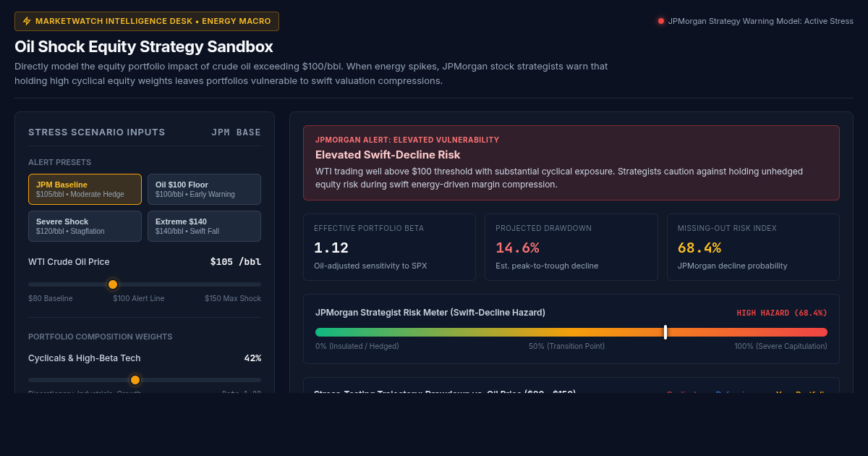The width and height of the screenshot is (868, 456).
Task: Click the Oil-adjusted sensitivity to SPX caption
Action: point(370,266)
